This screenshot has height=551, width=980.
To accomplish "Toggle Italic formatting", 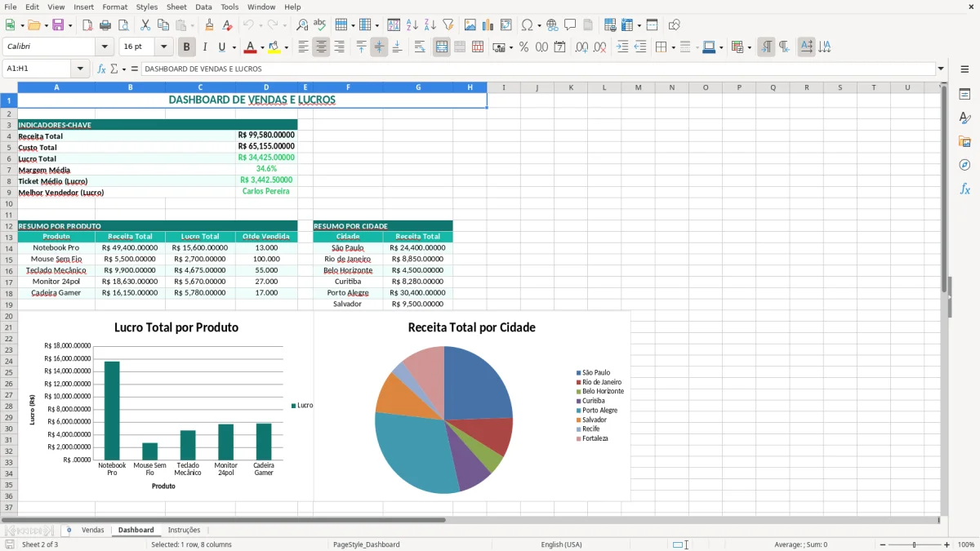I will pyautogui.click(x=204, y=47).
